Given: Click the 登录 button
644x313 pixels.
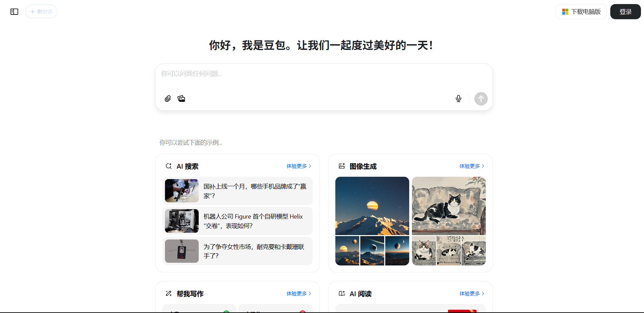Looking at the screenshot, I should pyautogui.click(x=625, y=11).
